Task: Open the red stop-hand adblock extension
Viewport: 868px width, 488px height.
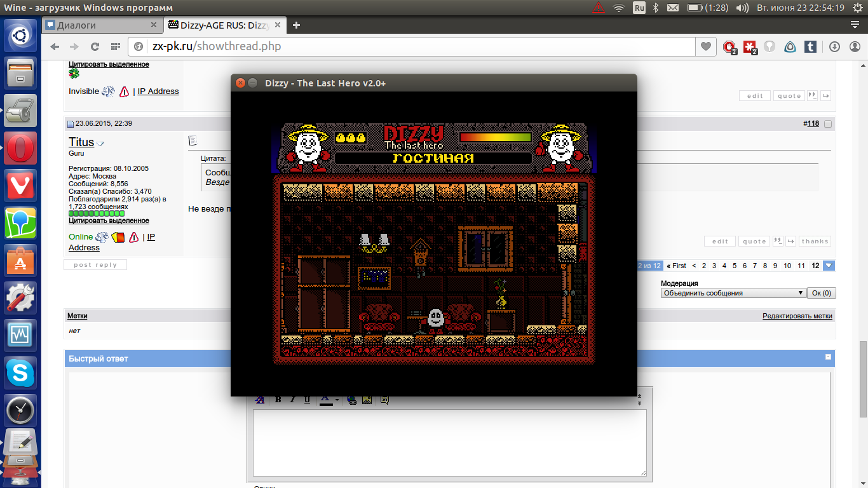Action: point(729,47)
